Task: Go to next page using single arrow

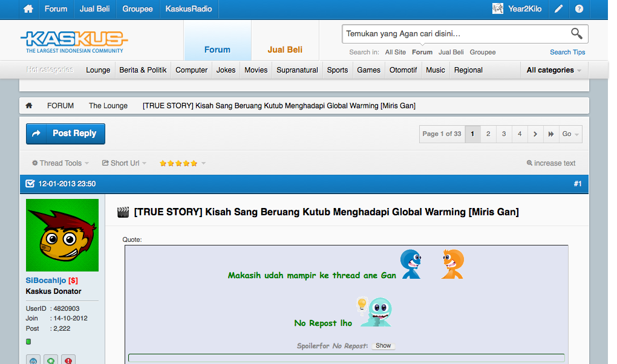Action: click(535, 134)
